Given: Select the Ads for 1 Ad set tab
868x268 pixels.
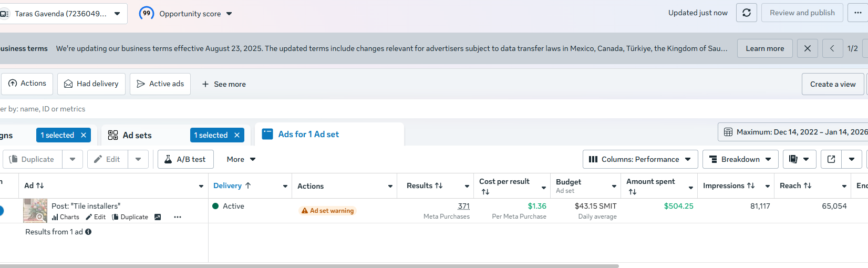Looking at the screenshot, I should (x=308, y=135).
